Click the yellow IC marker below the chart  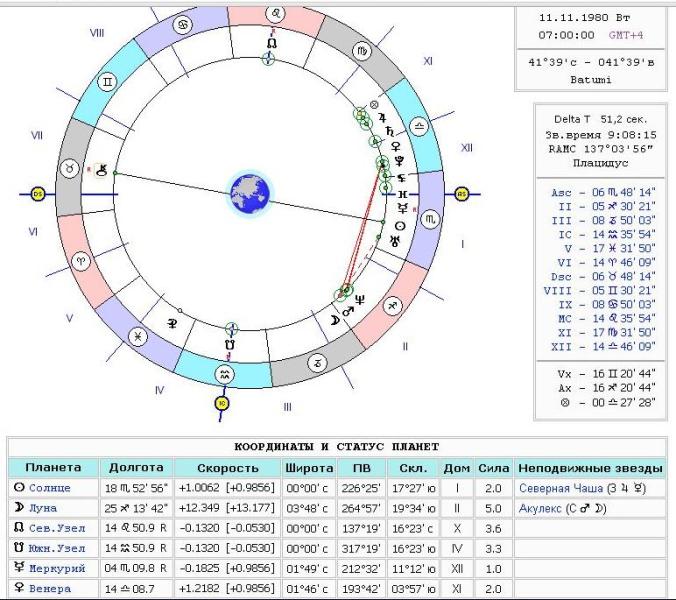point(222,404)
